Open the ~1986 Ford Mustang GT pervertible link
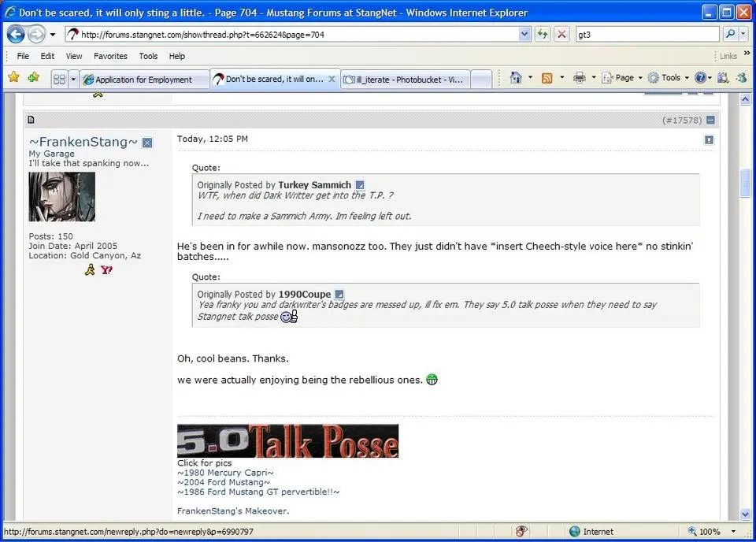The image size is (756, 542). point(258,492)
